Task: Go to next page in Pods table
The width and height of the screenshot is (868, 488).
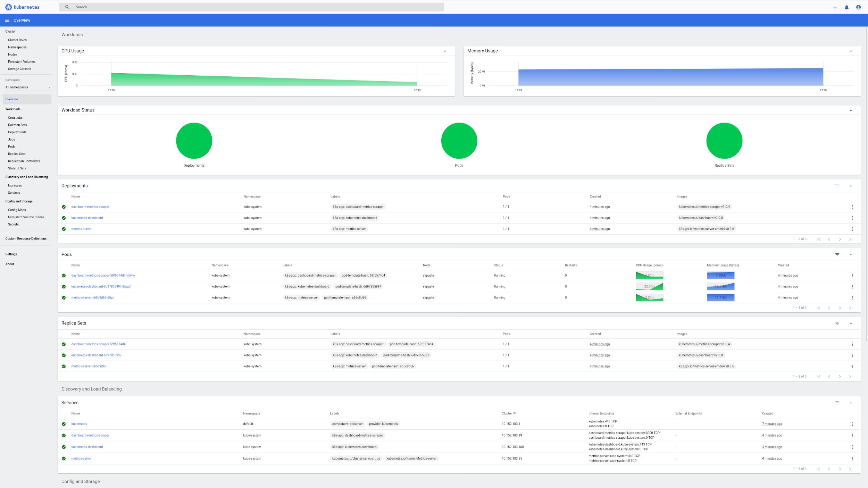Action: 840,308
